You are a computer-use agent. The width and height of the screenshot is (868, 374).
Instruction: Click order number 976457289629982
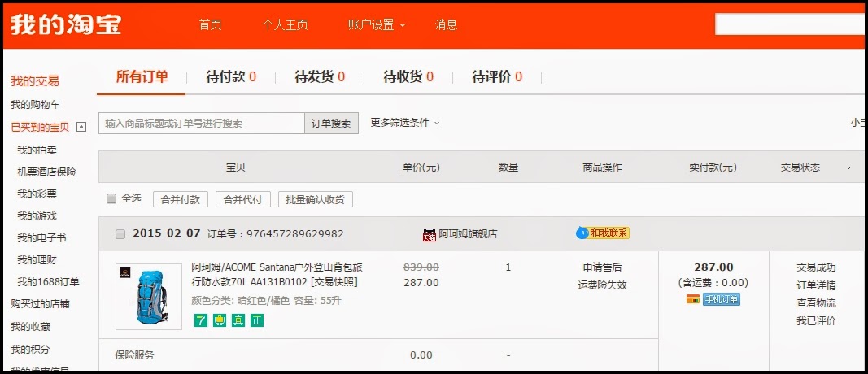pos(295,234)
